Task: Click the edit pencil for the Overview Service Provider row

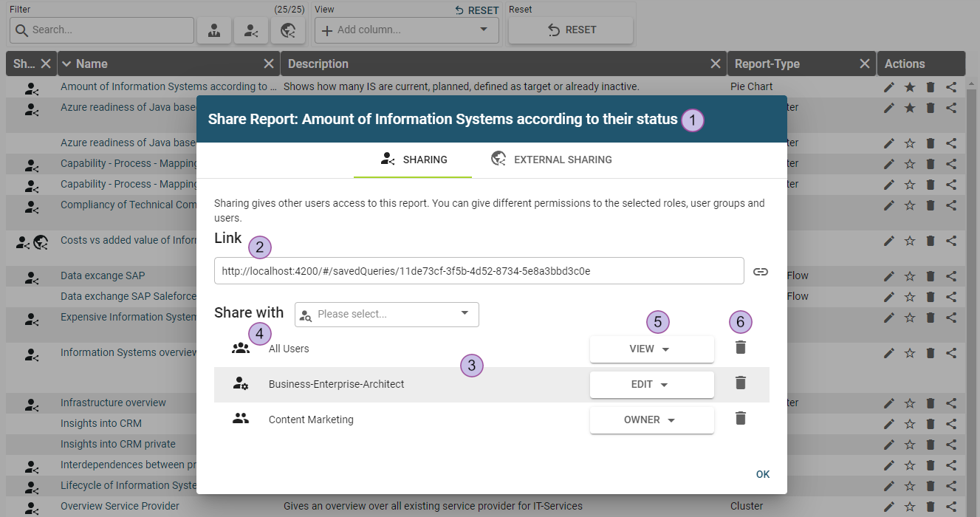Action: point(889,507)
